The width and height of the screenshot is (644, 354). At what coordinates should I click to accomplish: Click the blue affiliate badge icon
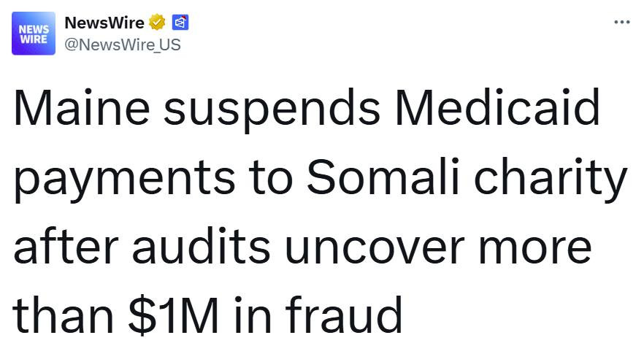pos(181,23)
